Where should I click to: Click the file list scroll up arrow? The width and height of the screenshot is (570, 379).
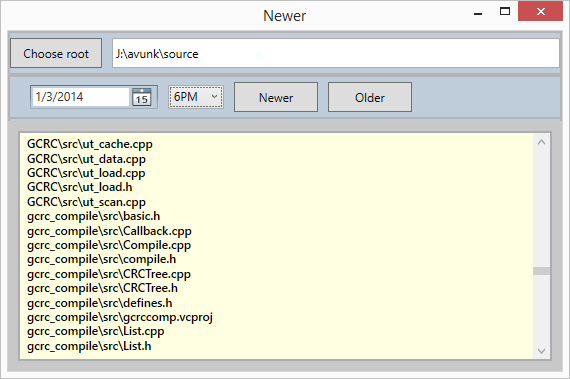click(x=541, y=142)
